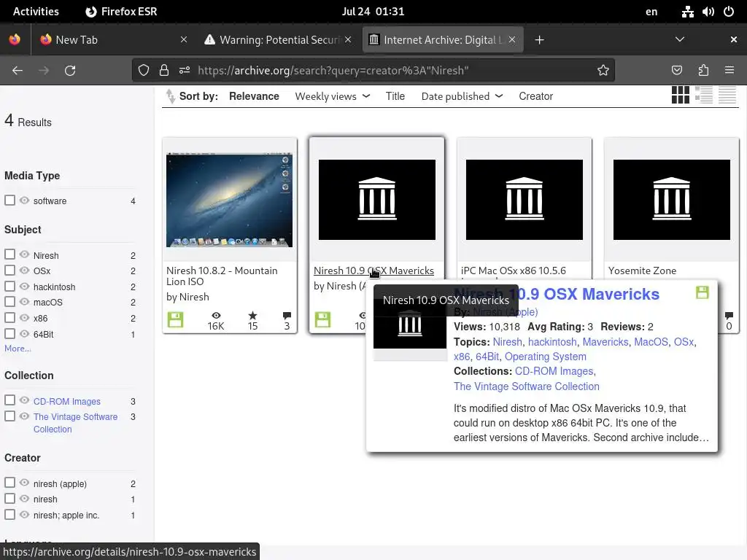Screen dimensions: 747x560
Task: Open the list all tabs dropdown
Action: (680, 39)
